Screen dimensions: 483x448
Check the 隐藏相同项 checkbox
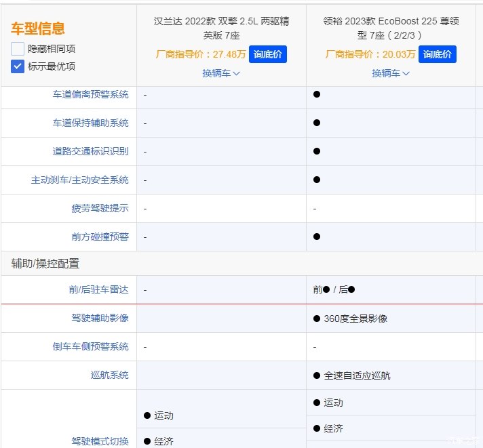click(x=18, y=49)
